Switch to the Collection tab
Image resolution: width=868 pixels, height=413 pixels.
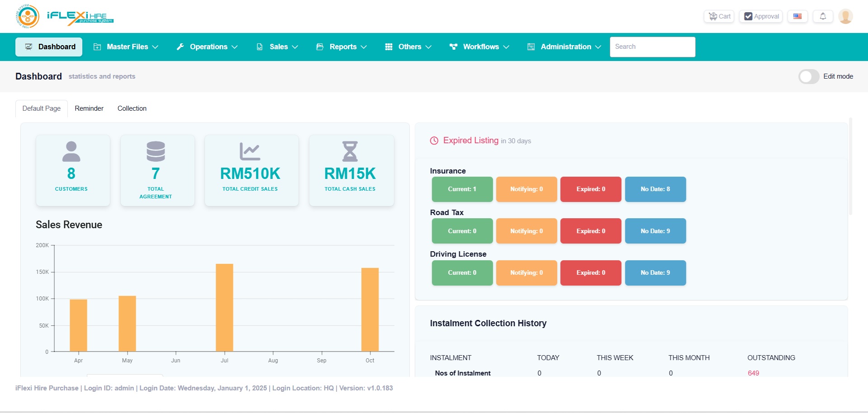[132, 108]
